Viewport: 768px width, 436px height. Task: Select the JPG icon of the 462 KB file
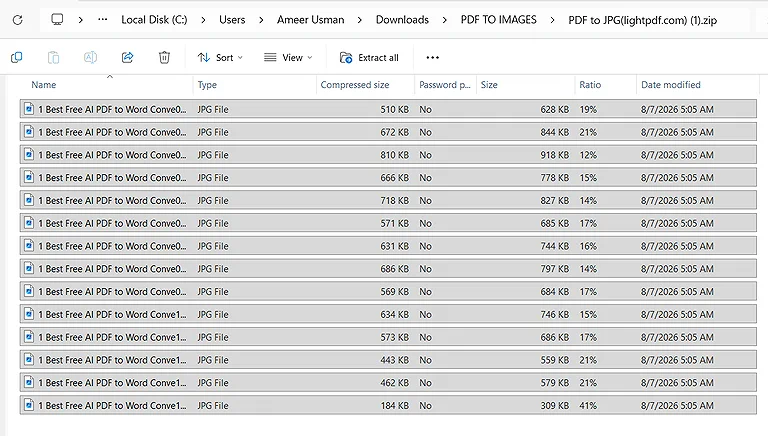pos(29,382)
